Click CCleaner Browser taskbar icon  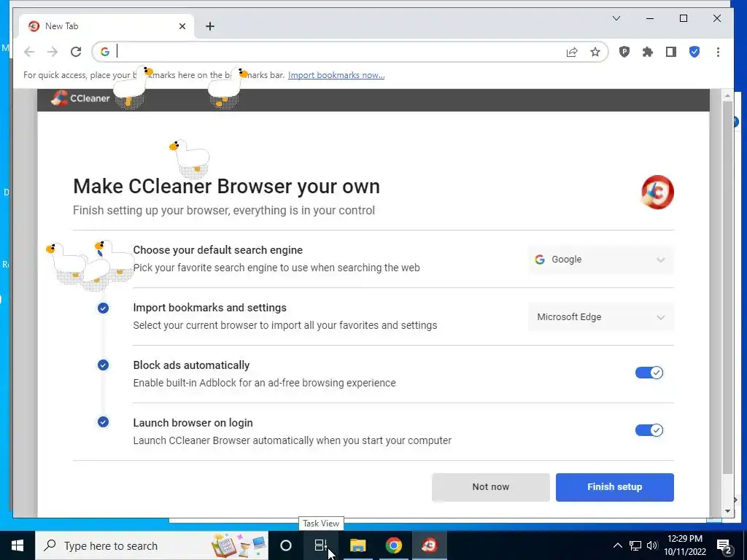429,545
